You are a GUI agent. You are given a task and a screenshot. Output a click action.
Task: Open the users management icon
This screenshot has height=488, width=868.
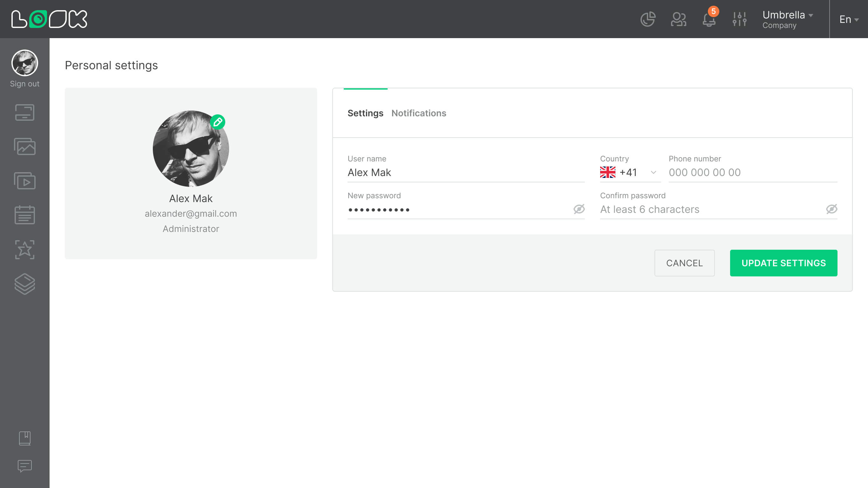pyautogui.click(x=678, y=19)
